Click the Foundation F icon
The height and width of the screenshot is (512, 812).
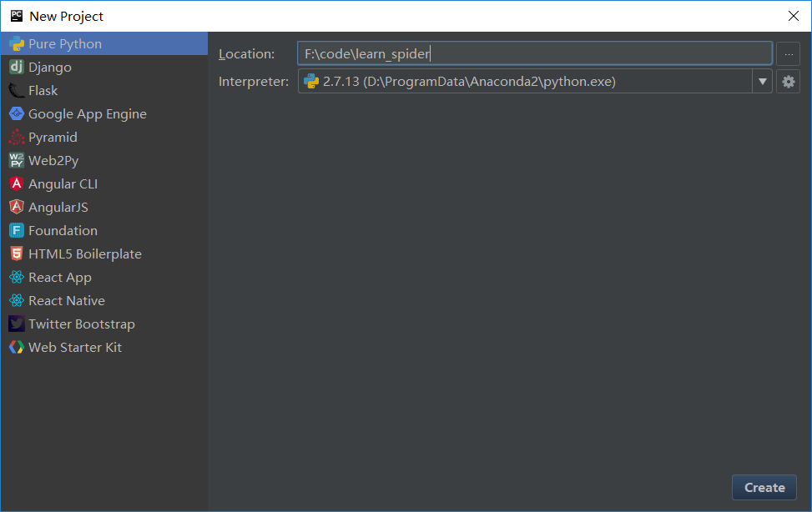(17, 230)
